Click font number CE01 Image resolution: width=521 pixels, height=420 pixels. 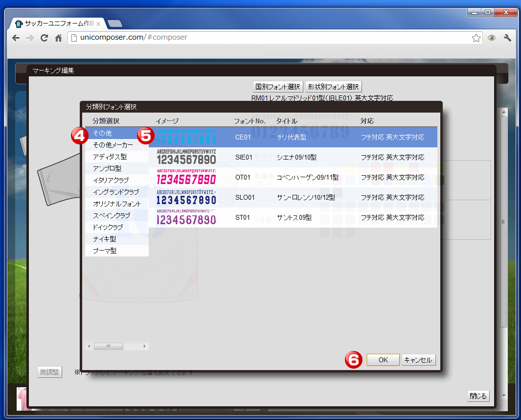click(243, 138)
